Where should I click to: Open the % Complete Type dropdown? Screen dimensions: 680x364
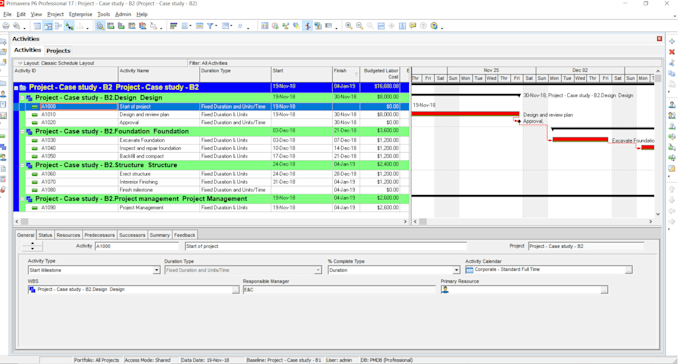pos(456,270)
